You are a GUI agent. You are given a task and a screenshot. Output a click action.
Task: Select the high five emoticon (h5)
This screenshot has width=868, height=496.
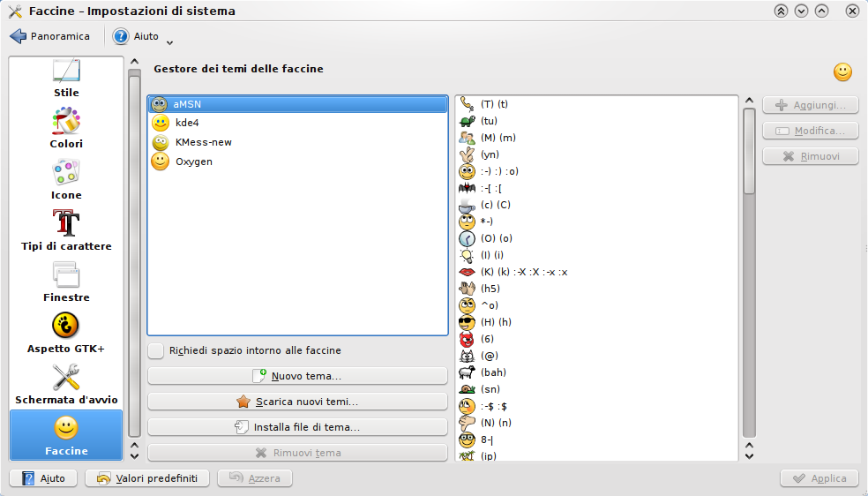click(596, 289)
